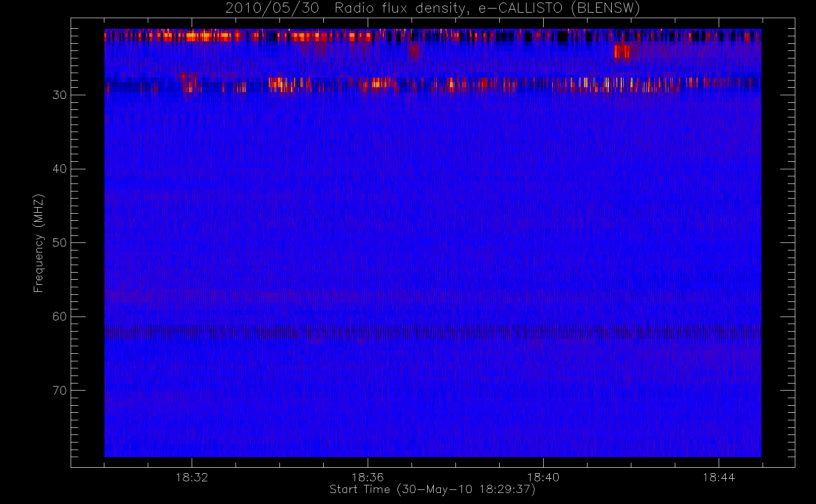Image resolution: width=816 pixels, height=504 pixels.
Task: Select the 18:44 time tick label
Action: coord(719,477)
